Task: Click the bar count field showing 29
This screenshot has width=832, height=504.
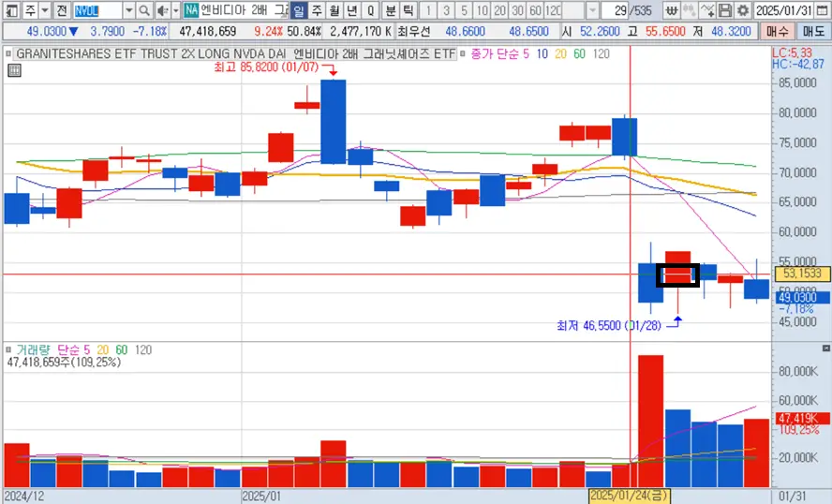Action: [617, 10]
